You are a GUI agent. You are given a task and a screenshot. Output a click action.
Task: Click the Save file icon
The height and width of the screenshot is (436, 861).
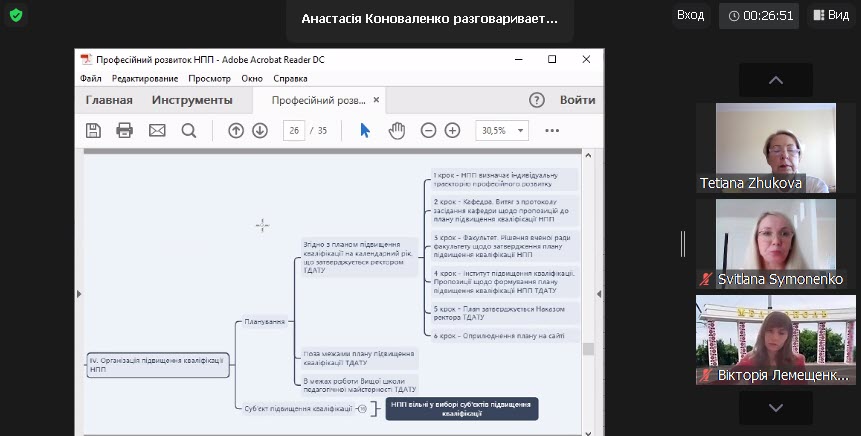click(93, 130)
